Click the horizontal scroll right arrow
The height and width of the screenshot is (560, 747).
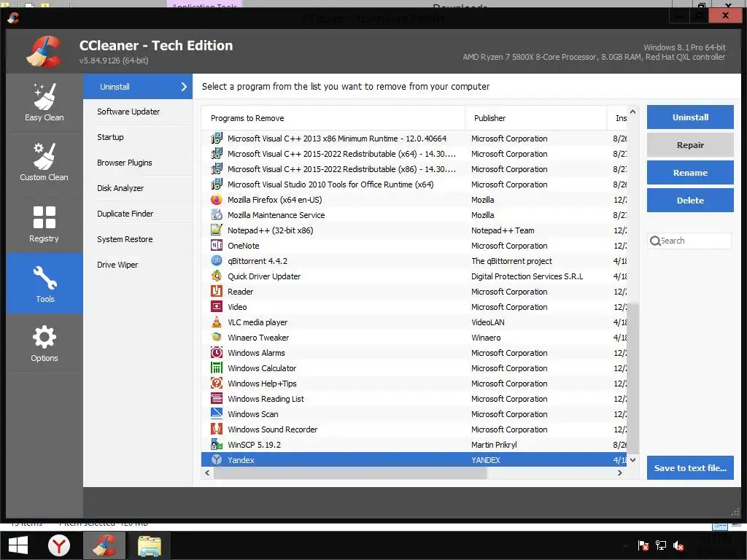click(x=619, y=472)
